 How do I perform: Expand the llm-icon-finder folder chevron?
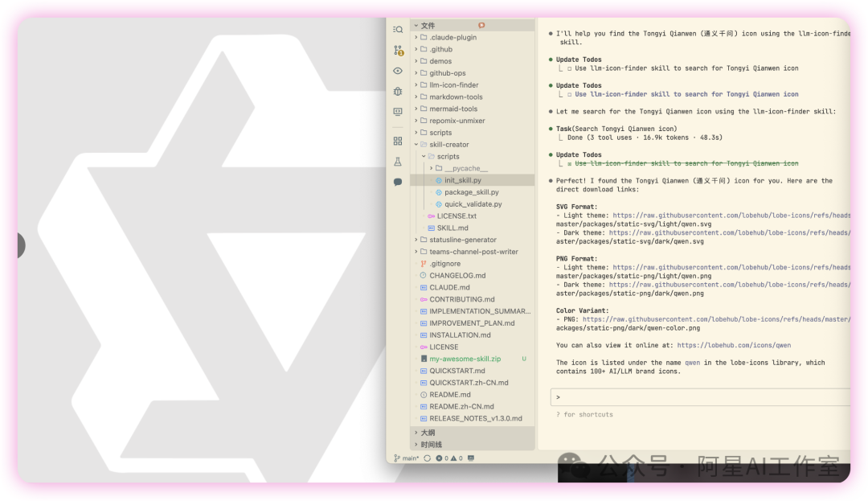(x=416, y=84)
